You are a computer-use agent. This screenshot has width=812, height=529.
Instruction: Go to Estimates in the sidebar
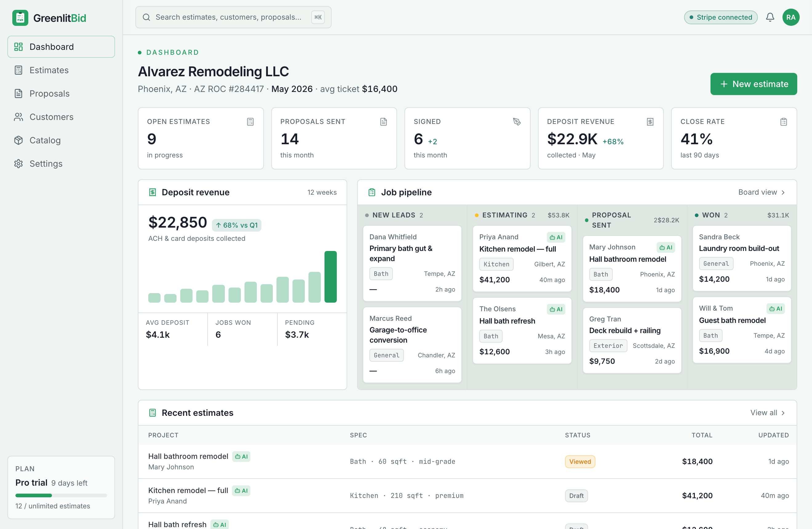(x=61, y=70)
